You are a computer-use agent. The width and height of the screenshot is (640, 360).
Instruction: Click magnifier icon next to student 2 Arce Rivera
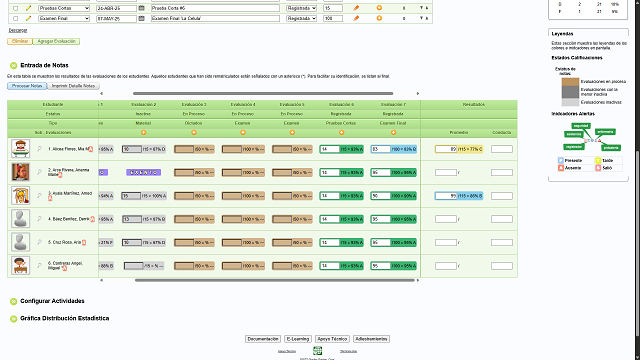pos(40,172)
